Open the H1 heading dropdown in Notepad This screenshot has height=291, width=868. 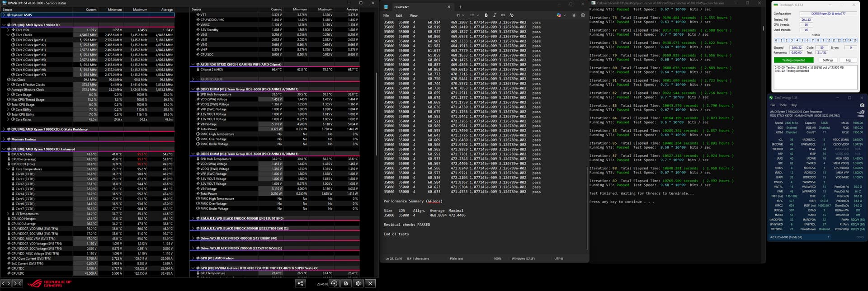(x=459, y=15)
